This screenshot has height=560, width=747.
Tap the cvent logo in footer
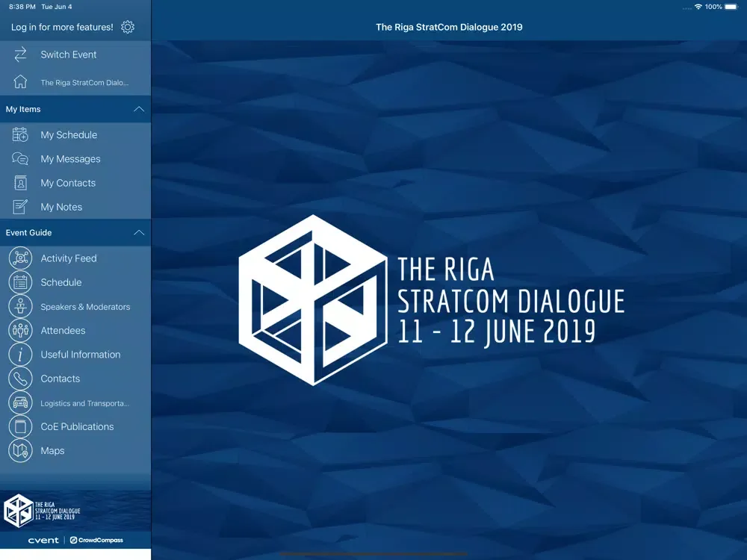[43, 540]
